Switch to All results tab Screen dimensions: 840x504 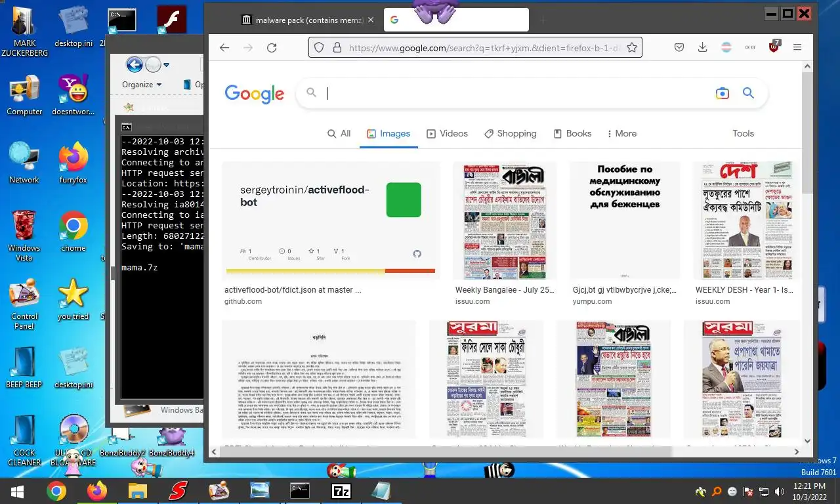(x=339, y=133)
